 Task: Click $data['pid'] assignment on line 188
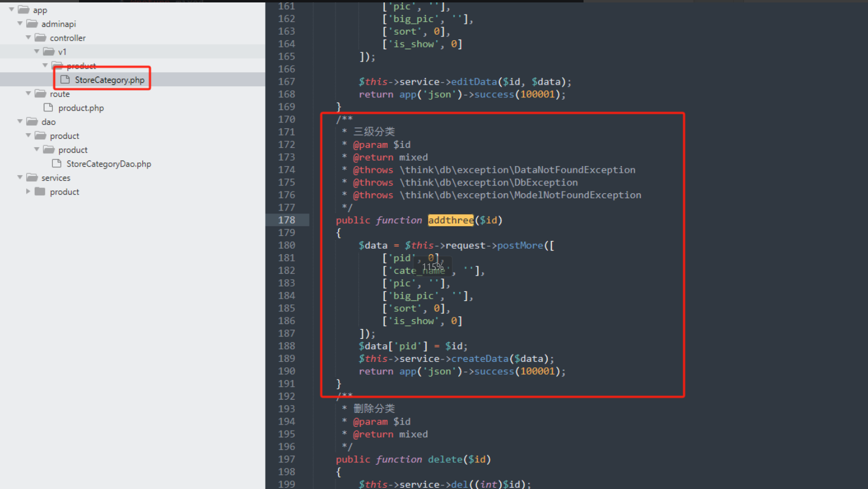coord(413,346)
